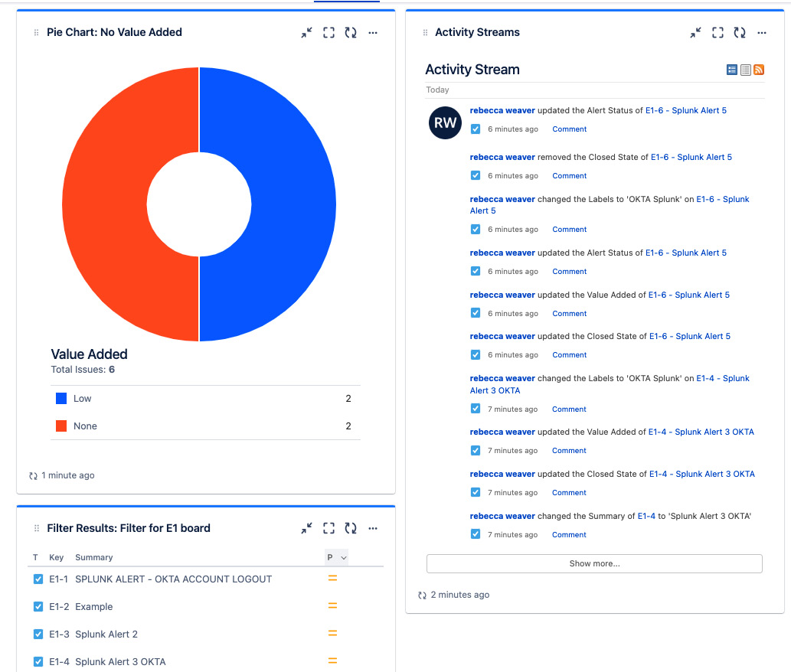Click task type icon for E1-3
791x672 pixels.
[38, 634]
